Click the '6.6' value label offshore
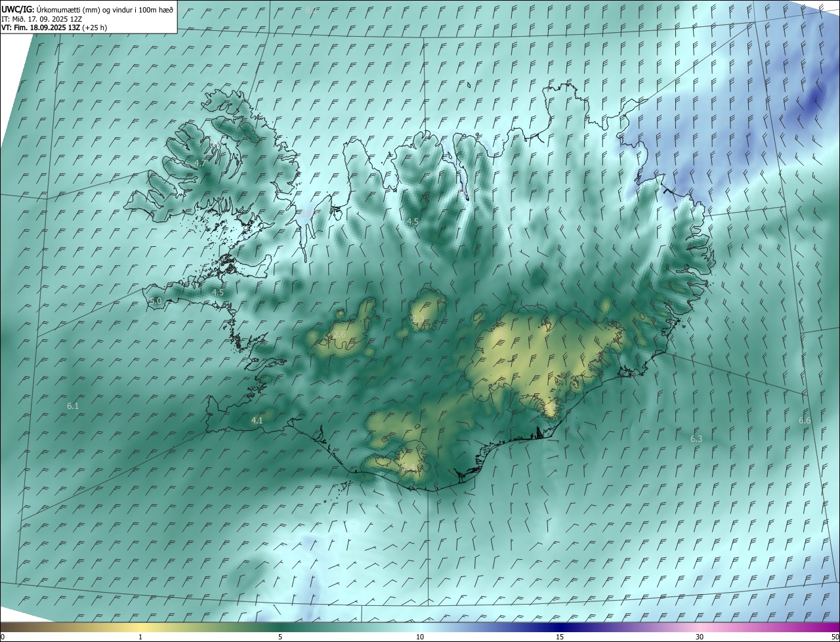840x642 pixels. tap(805, 420)
